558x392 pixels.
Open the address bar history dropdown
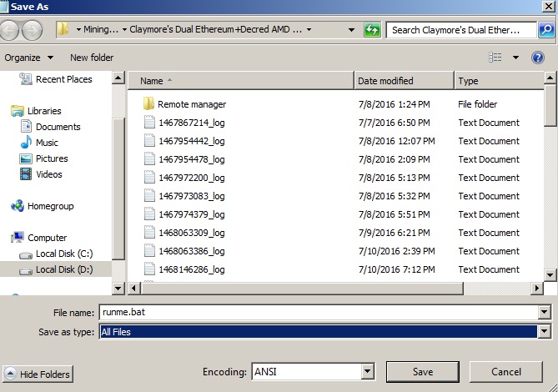tap(351, 30)
